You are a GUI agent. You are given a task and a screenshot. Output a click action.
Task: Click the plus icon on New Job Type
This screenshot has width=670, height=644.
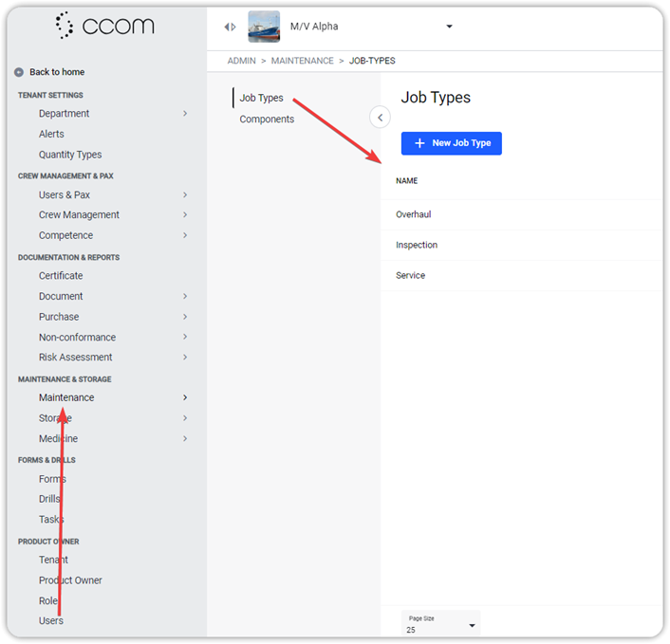pyautogui.click(x=419, y=143)
